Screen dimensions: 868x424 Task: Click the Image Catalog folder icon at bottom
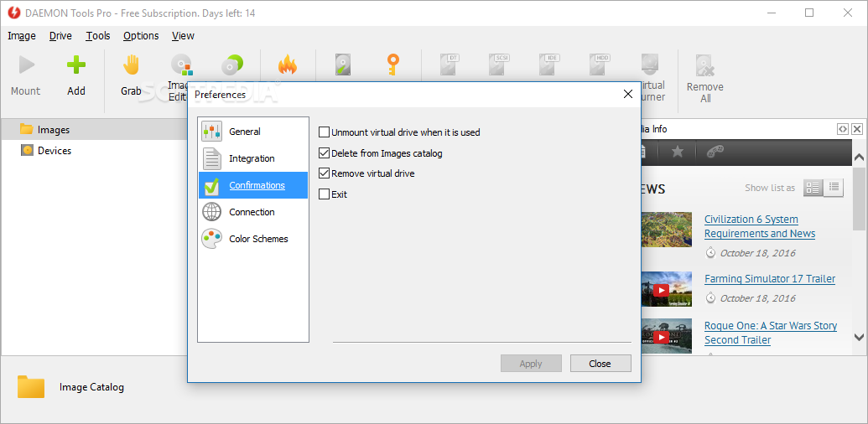[31, 387]
